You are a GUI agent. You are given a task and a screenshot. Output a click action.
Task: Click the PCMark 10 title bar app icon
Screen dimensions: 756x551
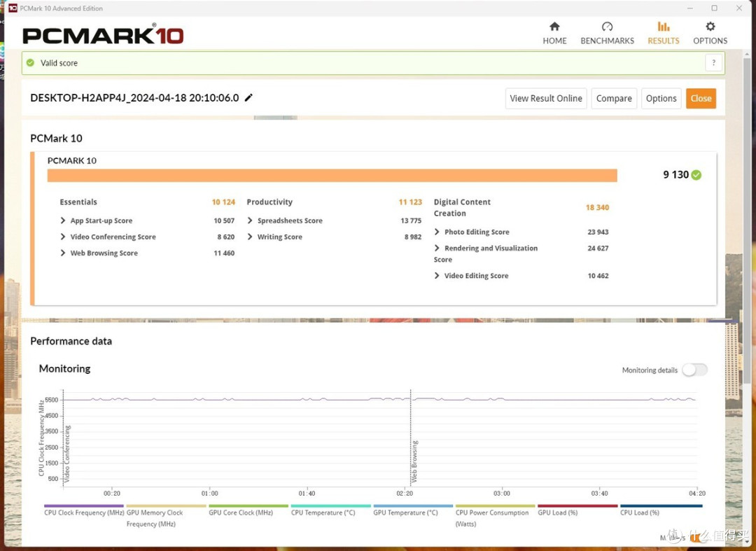[x=13, y=8]
